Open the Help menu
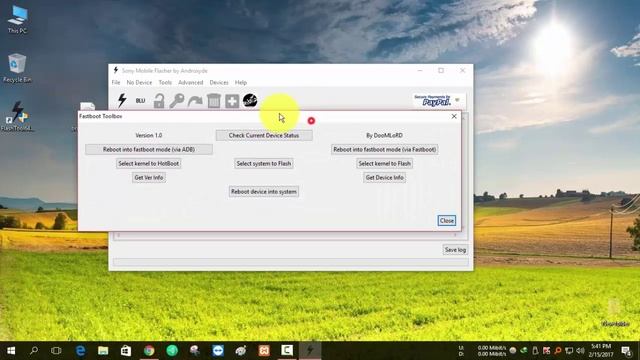Image resolution: width=640 pixels, height=360 pixels. coord(241,82)
